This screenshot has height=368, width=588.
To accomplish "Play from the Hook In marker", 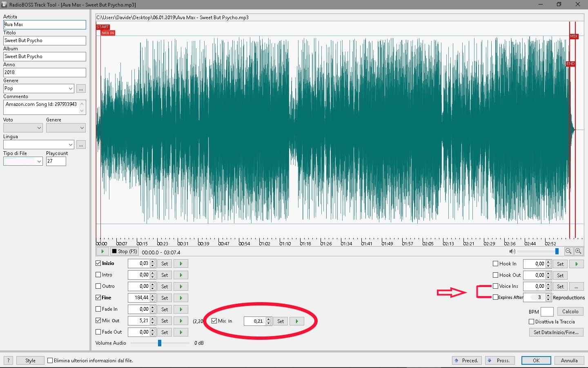I will click(x=577, y=264).
